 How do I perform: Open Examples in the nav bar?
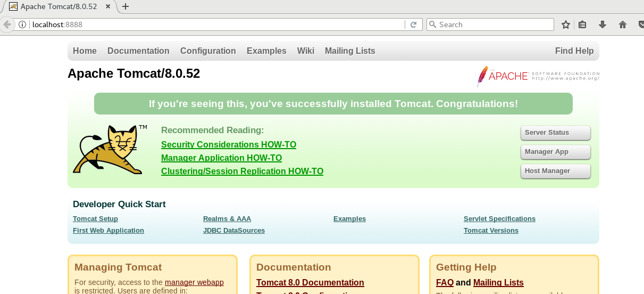[266, 51]
